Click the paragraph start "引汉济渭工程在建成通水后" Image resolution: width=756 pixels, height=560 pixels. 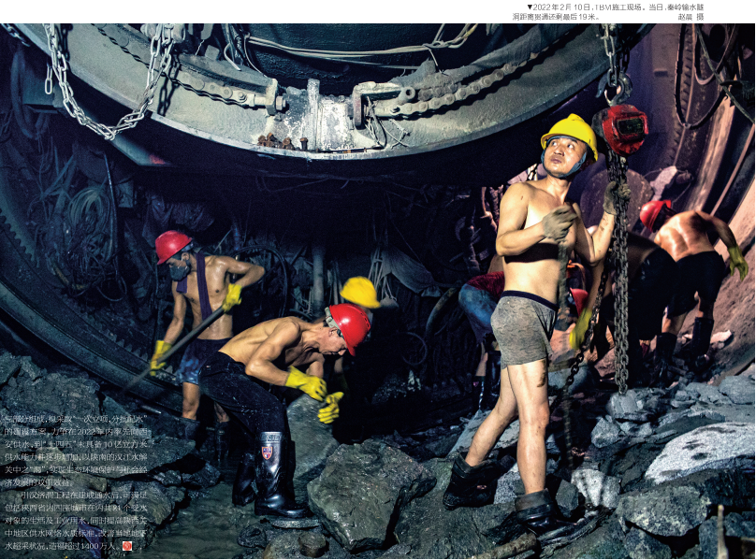pos(82,495)
